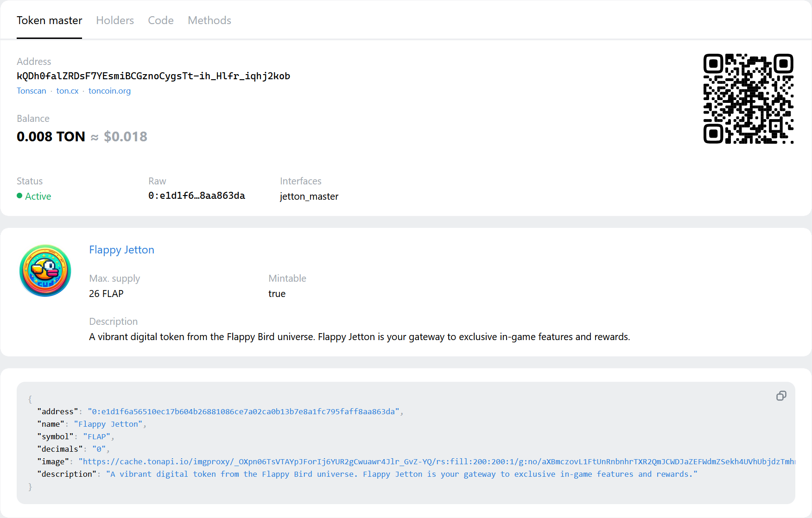Click the Flappy Jetton title link
Image resolution: width=812 pixels, height=518 pixels.
click(121, 250)
